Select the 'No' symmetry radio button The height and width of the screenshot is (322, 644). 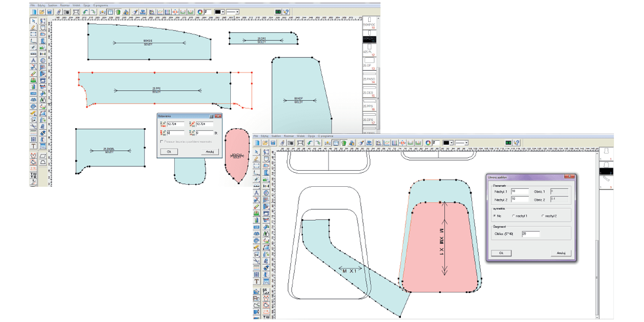click(x=493, y=216)
